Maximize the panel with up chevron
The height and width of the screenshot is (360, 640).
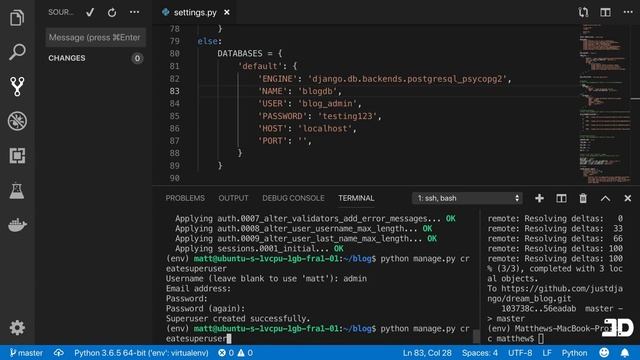(605, 198)
